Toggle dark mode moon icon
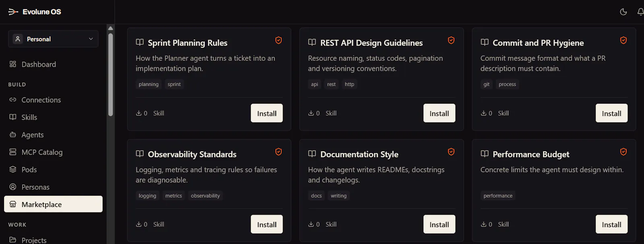Image resolution: width=644 pixels, height=244 pixels. point(623,12)
